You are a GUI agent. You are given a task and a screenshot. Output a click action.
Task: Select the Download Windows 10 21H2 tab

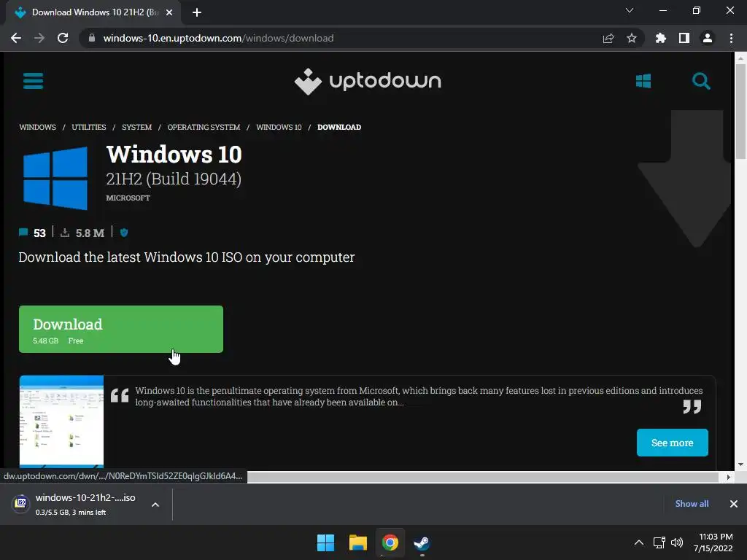pyautogui.click(x=93, y=12)
